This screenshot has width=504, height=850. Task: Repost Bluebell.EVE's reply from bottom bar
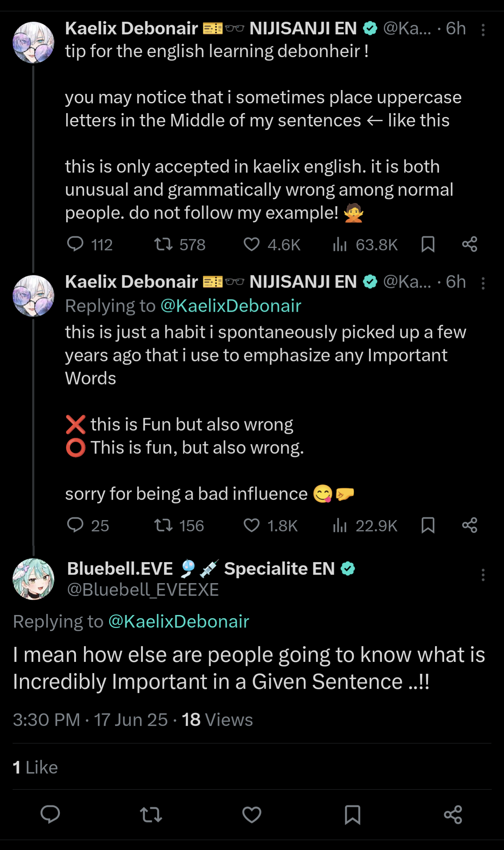151,814
